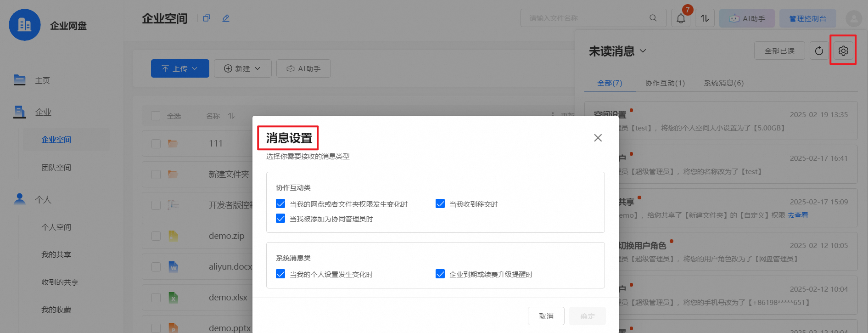Open the transfer list arrows icon

click(x=705, y=18)
